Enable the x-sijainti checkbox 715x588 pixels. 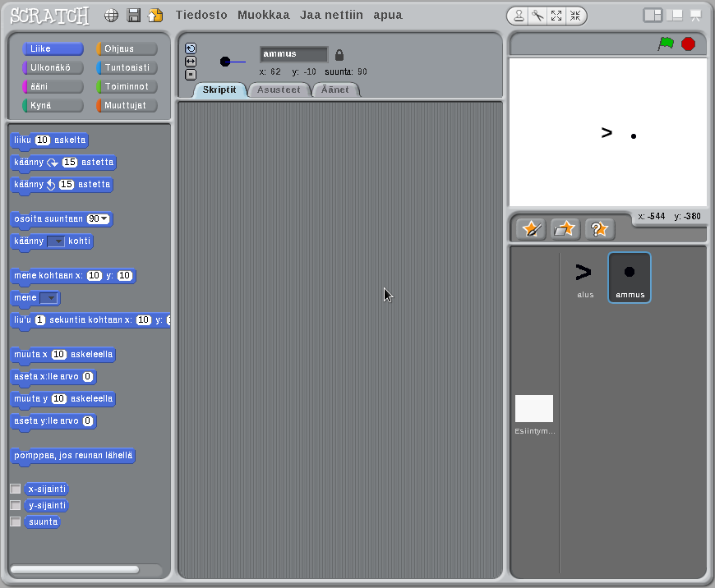15,489
